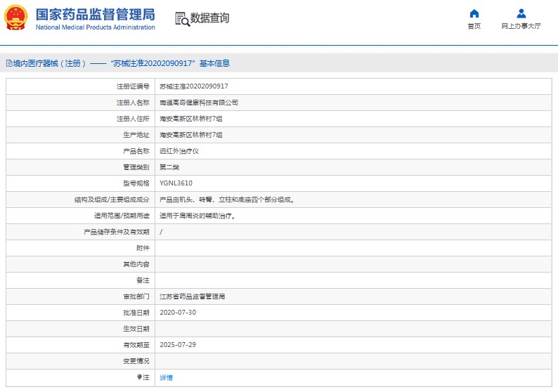This screenshot has width=558, height=392.
Task: Select model YGNL3610 value
Action: pyautogui.click(x=176, y=183)
